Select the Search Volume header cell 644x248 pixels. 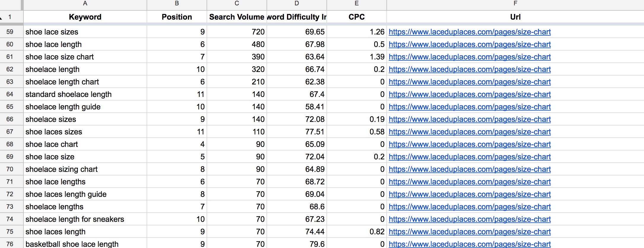[x=237, y=17]
